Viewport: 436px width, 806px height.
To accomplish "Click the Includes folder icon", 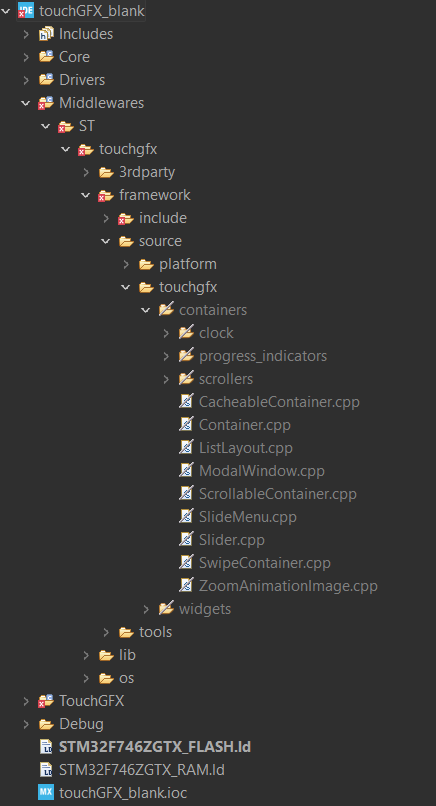I will pos(46,34).
